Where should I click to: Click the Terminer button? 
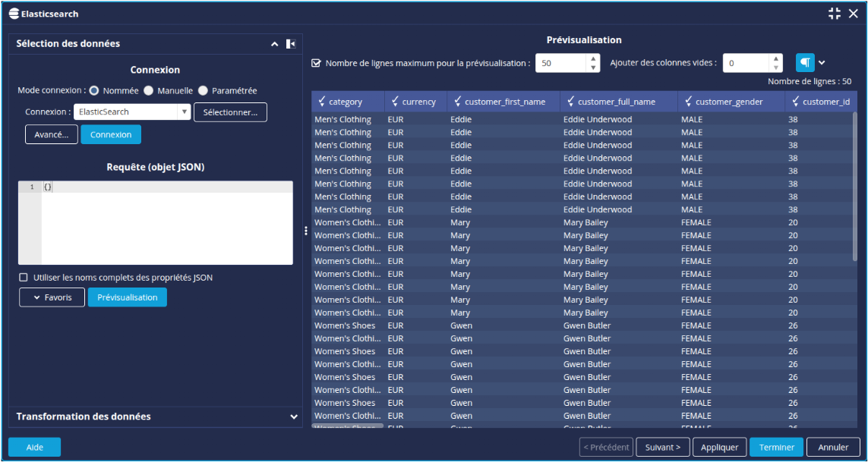(775, 448)
